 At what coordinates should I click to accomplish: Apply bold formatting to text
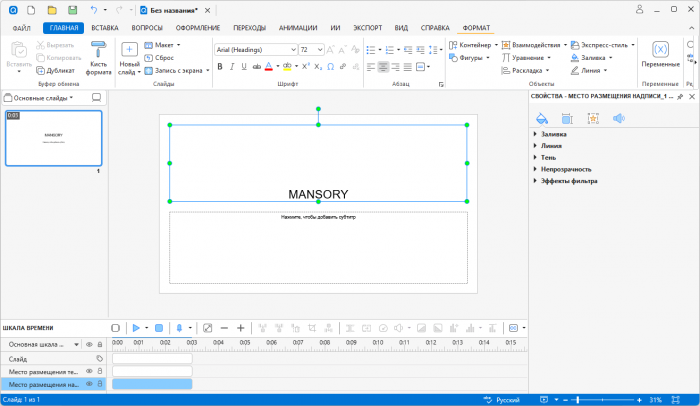point(219,67)
